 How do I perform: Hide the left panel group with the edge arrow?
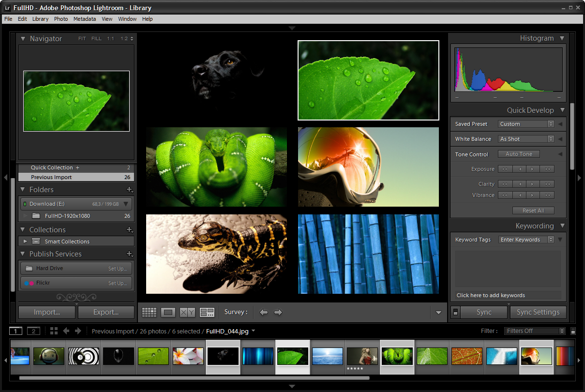pyautogui.click(x=5, y=178)
